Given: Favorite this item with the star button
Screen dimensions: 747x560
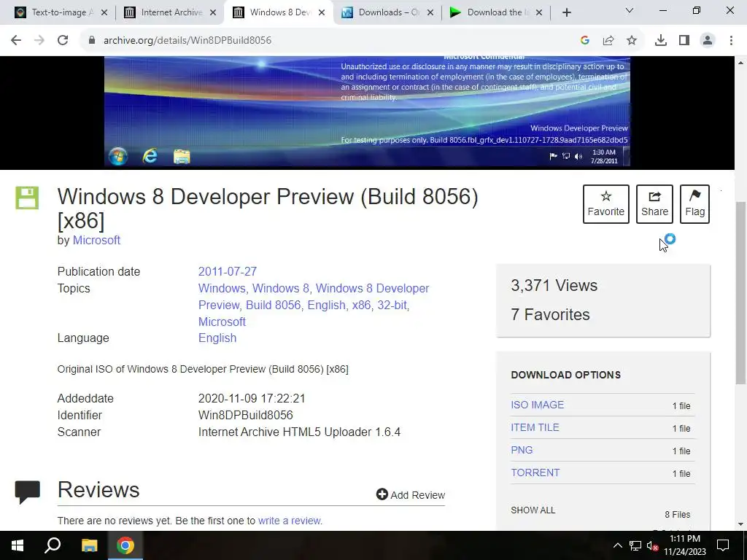Looking at the screenshot, I should [x=605, y=204].
